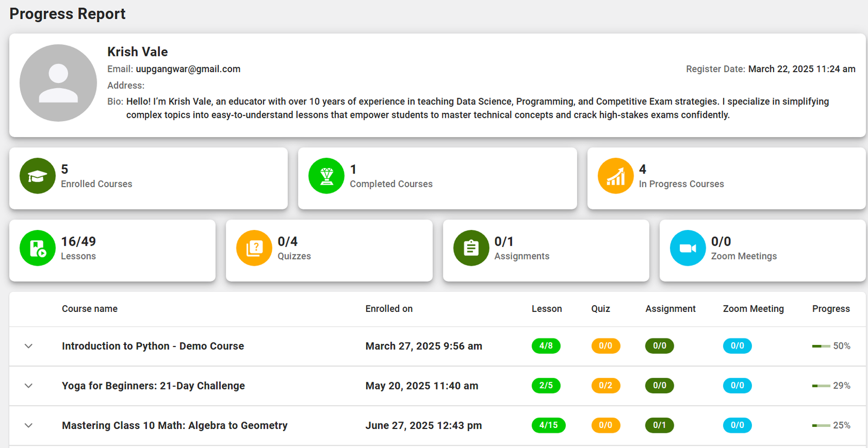Click the 50% progress bar for Python course
Screen dimensions: 868x448
[821, 346]
